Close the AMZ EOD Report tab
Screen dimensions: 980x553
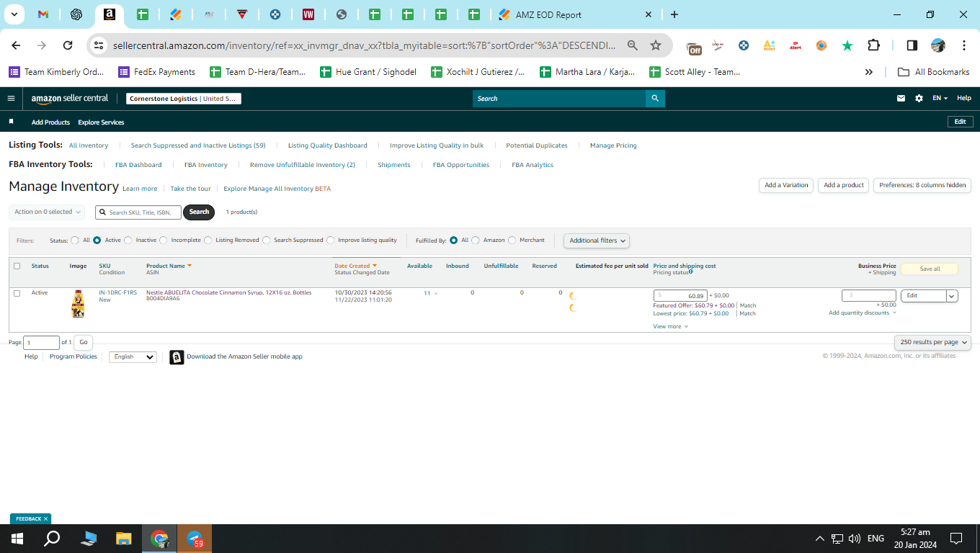(649, 14)
